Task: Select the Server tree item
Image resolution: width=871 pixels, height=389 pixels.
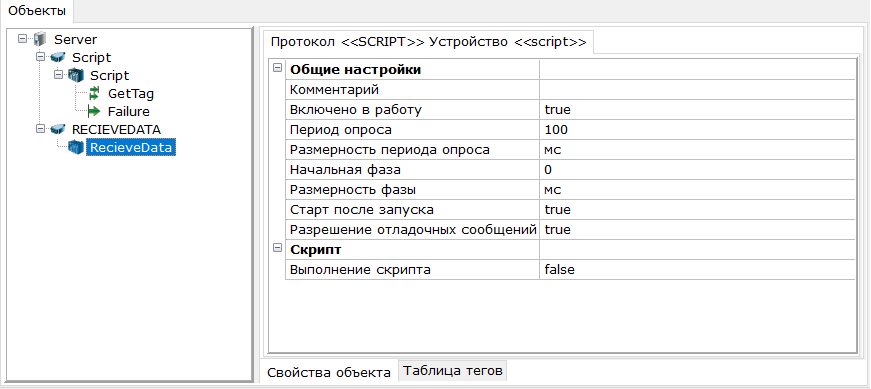Action: pos(76,39)
